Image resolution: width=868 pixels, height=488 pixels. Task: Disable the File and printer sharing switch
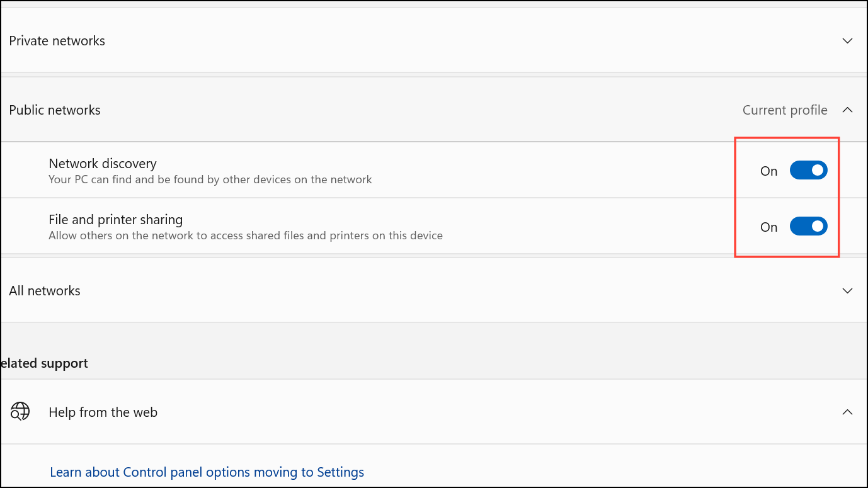[x=808, y=227]
